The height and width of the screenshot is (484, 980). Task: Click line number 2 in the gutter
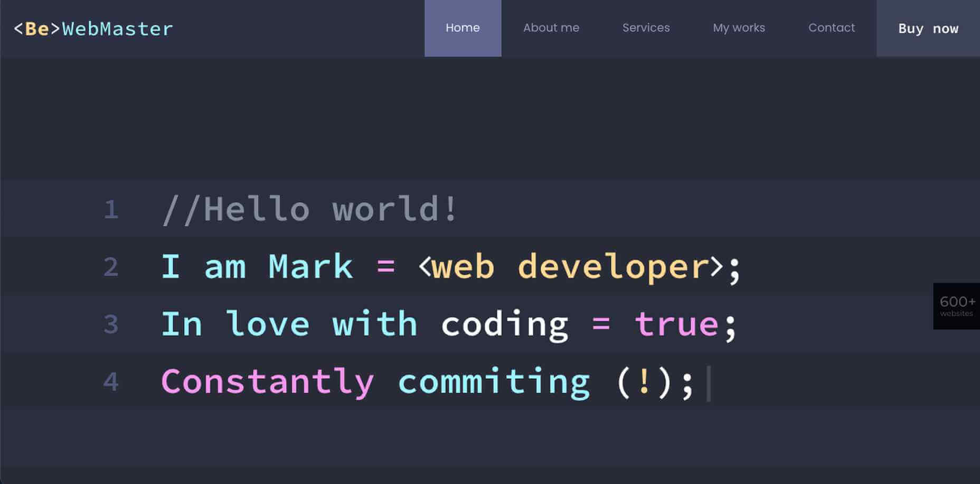point(111,267)
